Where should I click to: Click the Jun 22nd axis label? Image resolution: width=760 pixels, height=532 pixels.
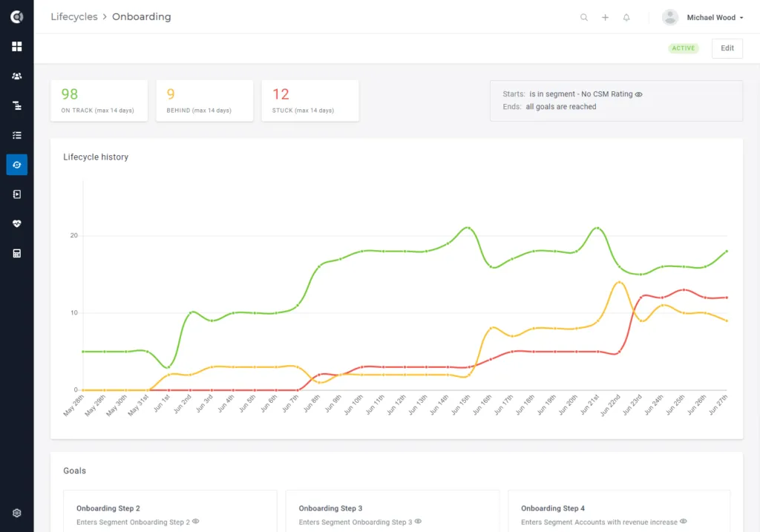click(x=610, y=404)
